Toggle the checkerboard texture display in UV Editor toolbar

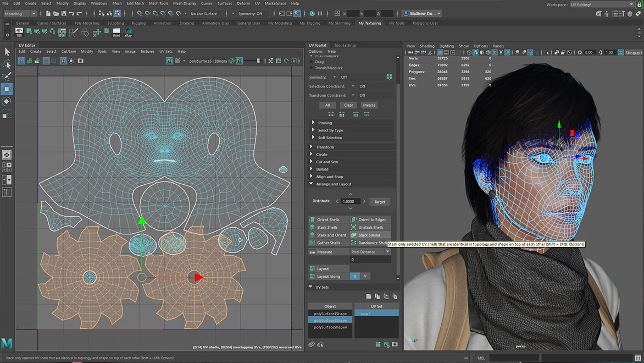point(177,61)
